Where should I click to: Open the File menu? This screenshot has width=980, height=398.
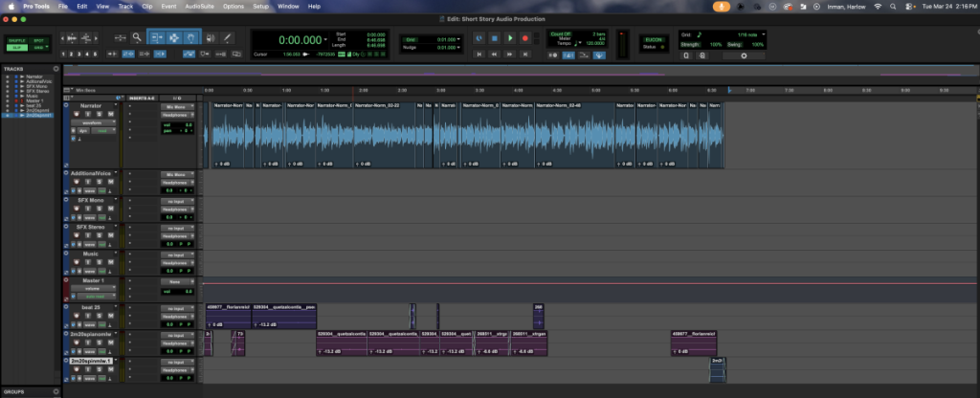[62, 7]
